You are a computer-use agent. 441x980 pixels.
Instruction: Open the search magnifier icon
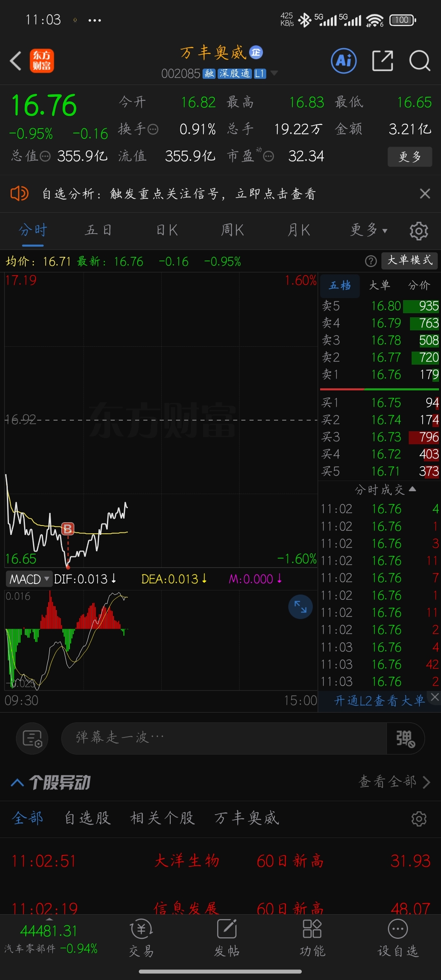tap(420, 61)
